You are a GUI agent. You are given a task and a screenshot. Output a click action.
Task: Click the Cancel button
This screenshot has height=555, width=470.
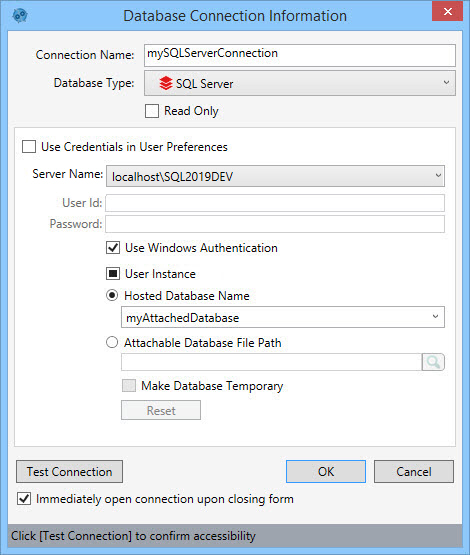[x=414, y=471]
